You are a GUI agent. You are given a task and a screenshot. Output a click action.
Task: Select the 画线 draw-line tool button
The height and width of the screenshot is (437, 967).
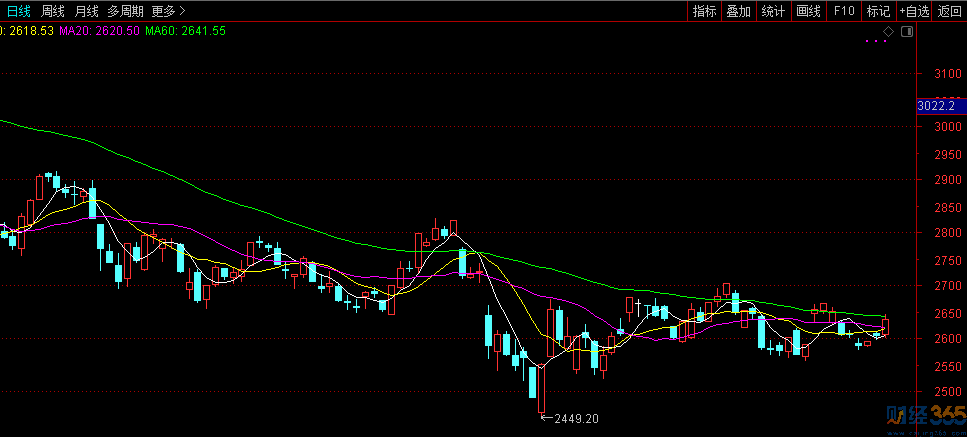coord(809,11)
